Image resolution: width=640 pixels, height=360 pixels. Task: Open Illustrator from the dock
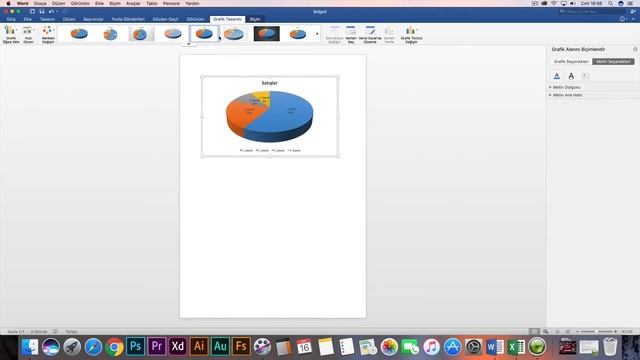199,347
